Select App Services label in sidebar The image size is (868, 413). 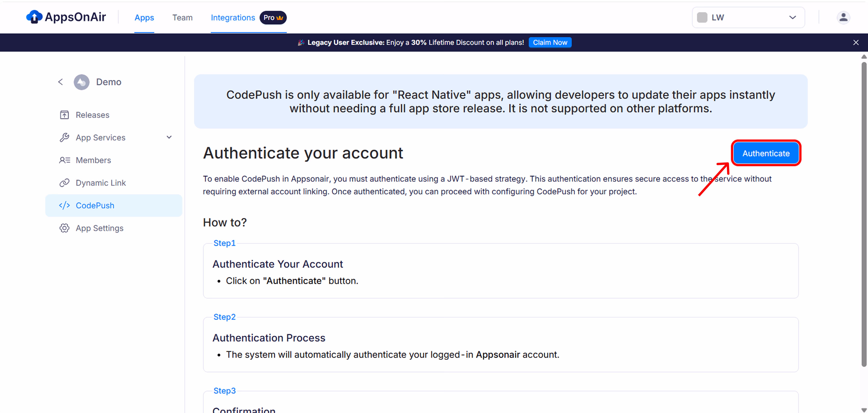click(100, 138)
